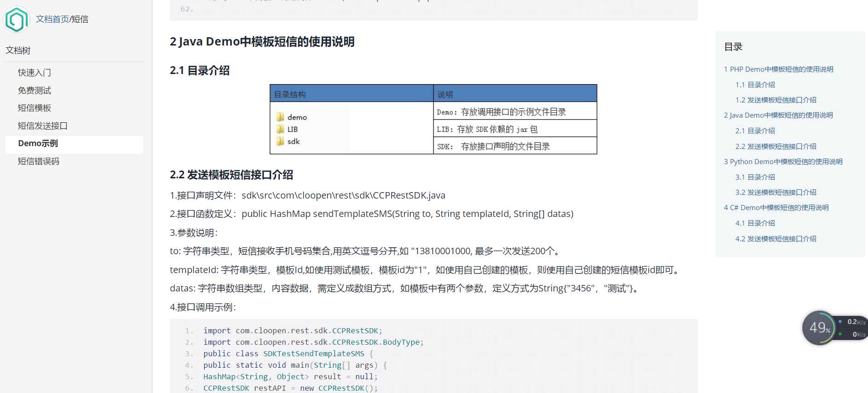Jump to 1.1 目录介绍 in contents

pos(755,85)
